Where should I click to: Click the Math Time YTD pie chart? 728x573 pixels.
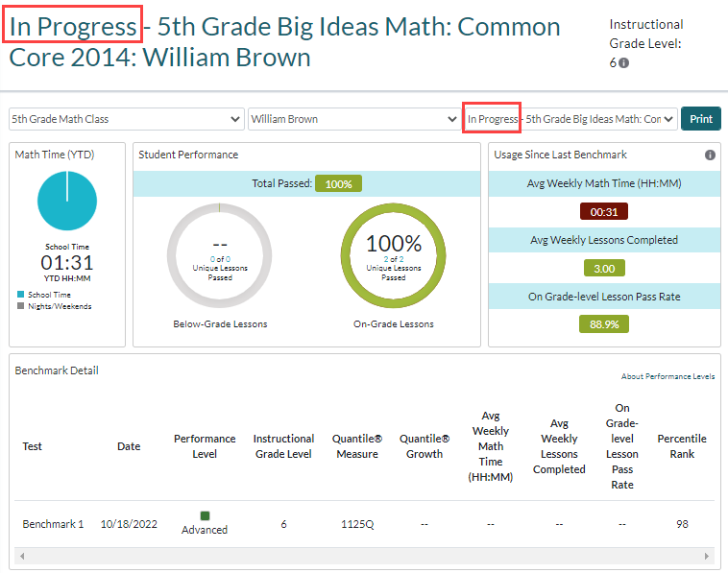coord(67,201)
